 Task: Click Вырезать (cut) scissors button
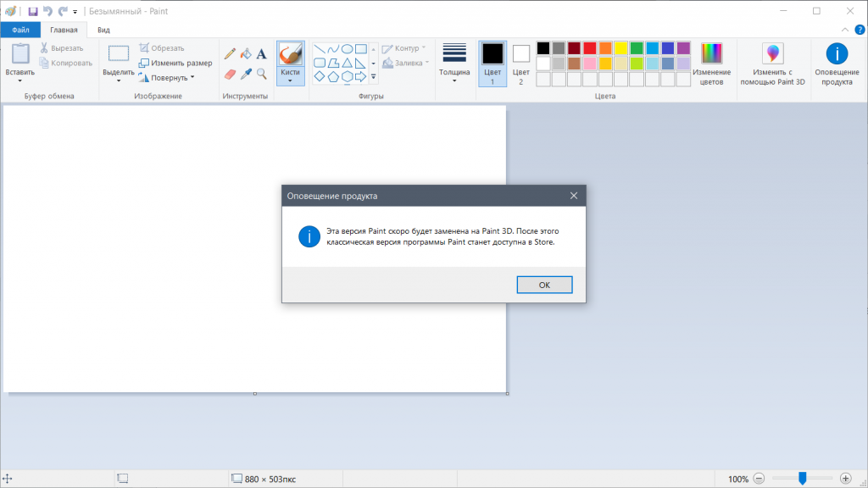pos(61,48)
